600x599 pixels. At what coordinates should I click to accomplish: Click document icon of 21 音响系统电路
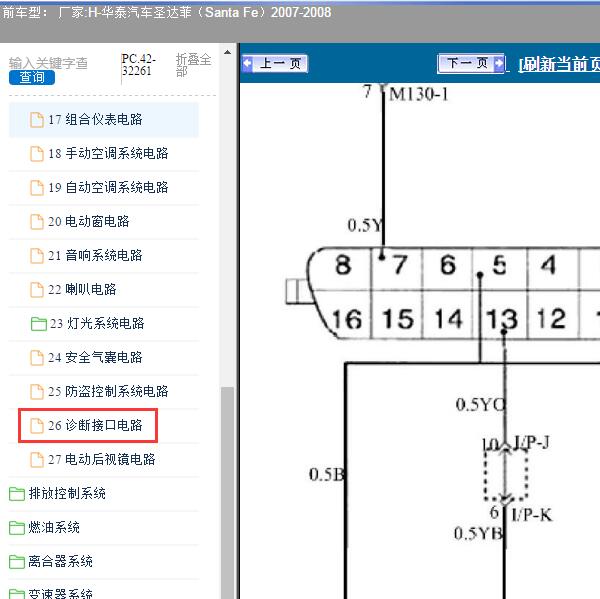click(x=37, y=256)
